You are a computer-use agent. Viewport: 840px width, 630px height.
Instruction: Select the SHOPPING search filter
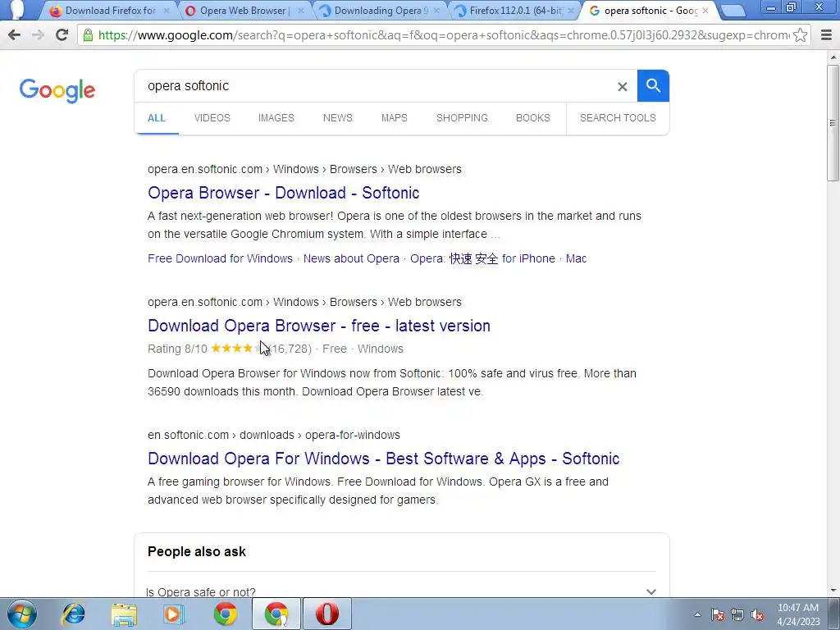click(x=462, y=118)
